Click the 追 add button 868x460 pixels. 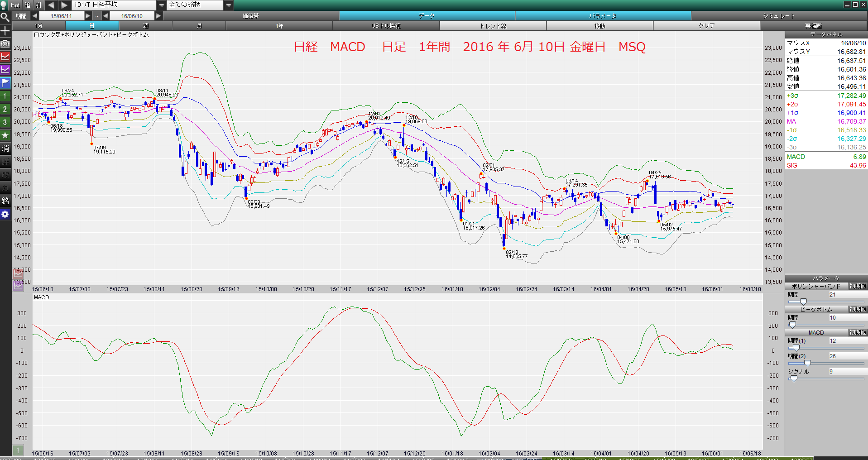point(27,5)
